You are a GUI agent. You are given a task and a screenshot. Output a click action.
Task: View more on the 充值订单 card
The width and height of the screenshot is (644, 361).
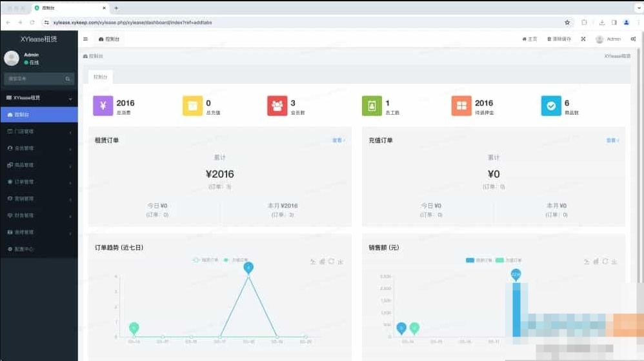tap(612, 141)
